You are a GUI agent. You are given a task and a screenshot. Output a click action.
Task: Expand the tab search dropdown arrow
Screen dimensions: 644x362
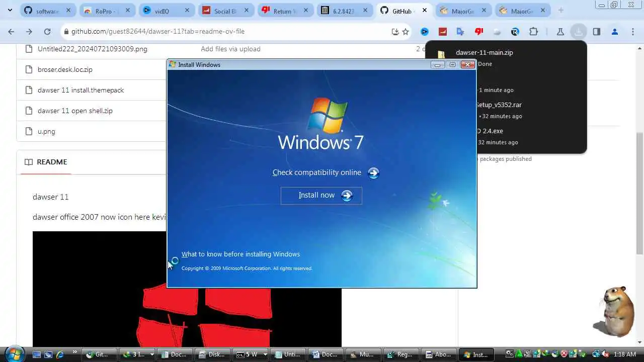tap(10, 10)
